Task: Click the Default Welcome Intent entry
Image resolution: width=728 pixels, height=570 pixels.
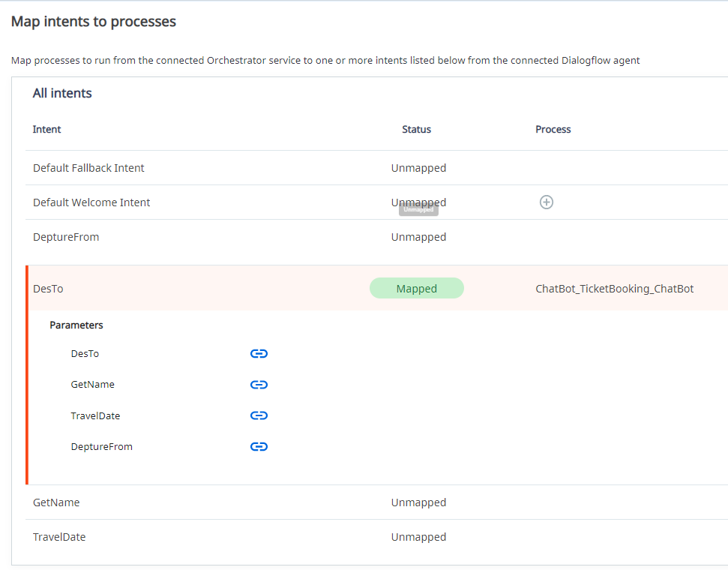Action: (91, 202)
